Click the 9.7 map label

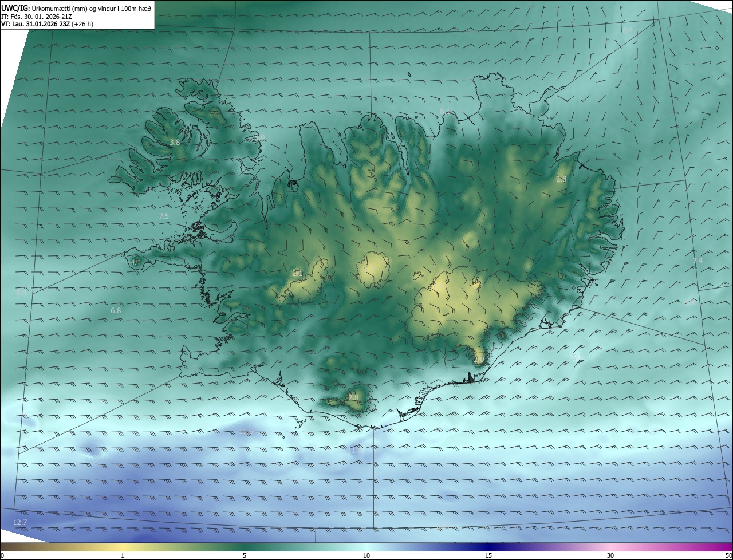577,357
